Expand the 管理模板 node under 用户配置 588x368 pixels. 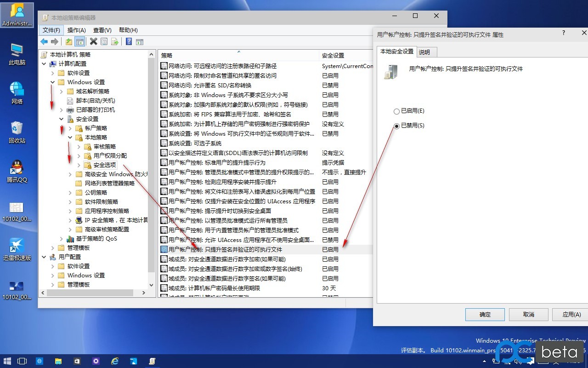click(53, 285)
